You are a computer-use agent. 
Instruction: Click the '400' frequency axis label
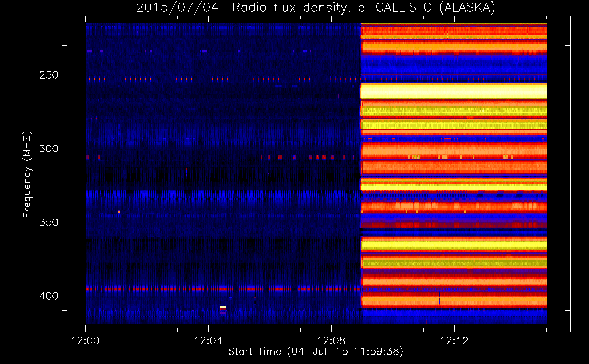49,296
